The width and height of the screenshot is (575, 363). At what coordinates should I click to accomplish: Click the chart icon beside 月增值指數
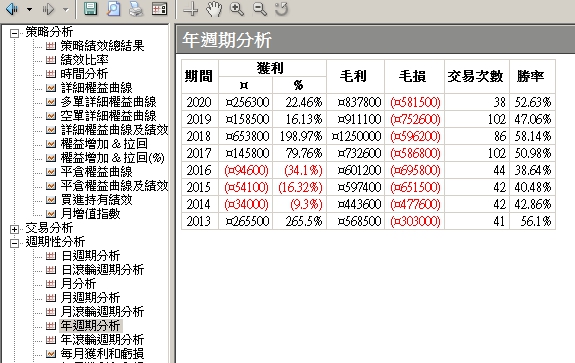click(x=51, y=213)
